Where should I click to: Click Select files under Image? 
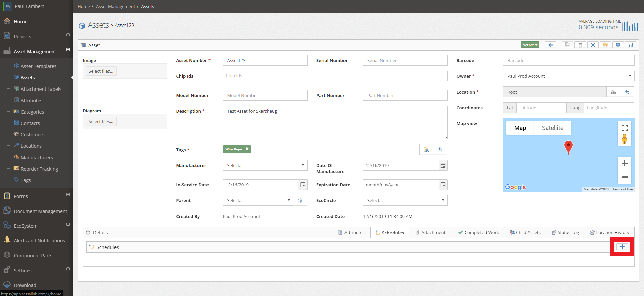tap(101, 71)
